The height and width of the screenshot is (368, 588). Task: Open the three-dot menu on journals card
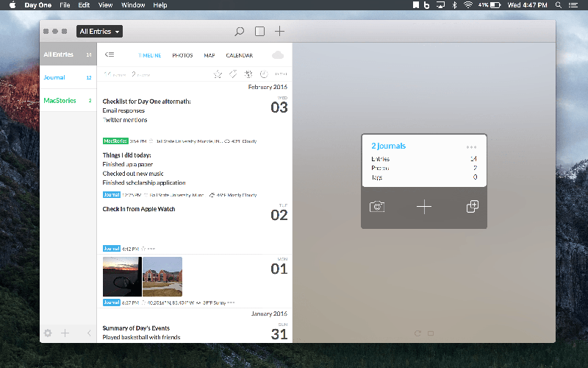(x=471, y=146)
